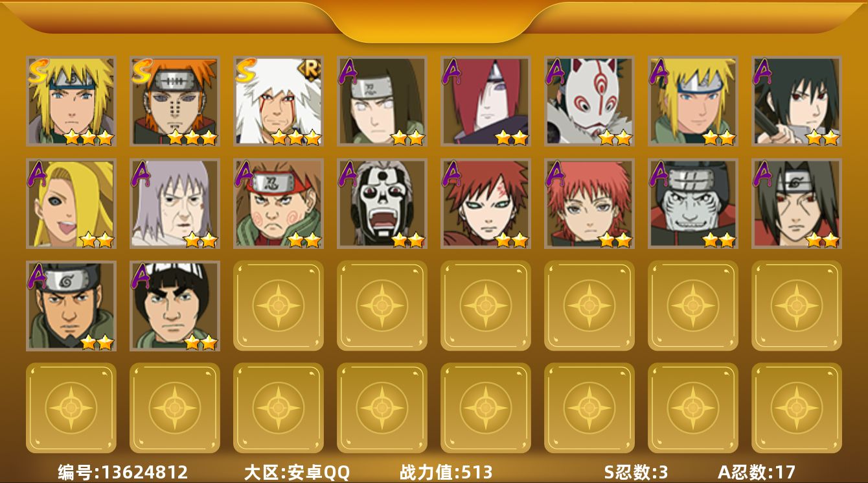Image resolution: width=868 pixels, height=483 pixels.
Task: Select the red-headband chubby-cheeked ninja portrait
Action: [279, 204]
